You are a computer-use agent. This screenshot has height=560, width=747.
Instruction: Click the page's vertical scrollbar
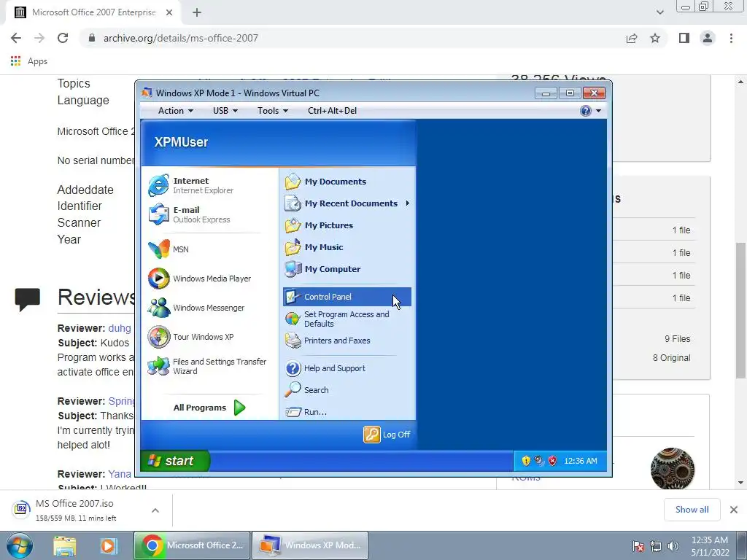[740, 310]
